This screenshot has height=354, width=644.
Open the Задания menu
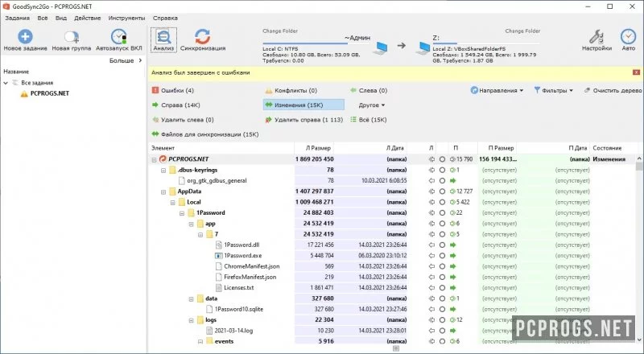coord(17,18)
